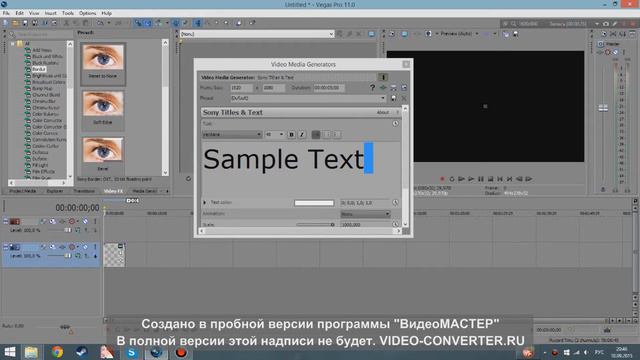The height and width of the screenshot is (360, 640).
Task: Toggle Bold in Sony Titles & Text
Action: [x=291, y=135]
